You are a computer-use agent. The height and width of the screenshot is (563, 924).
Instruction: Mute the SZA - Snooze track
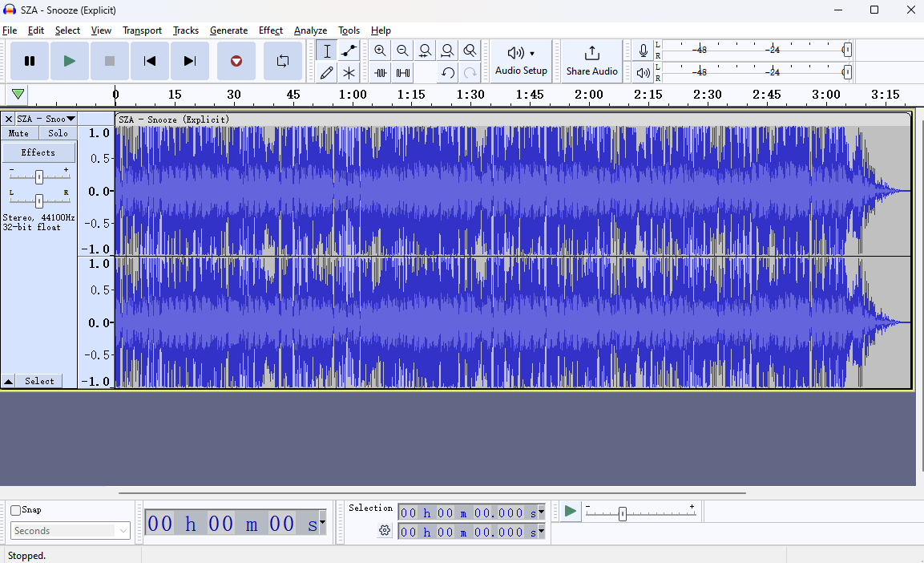click(18, 132)
